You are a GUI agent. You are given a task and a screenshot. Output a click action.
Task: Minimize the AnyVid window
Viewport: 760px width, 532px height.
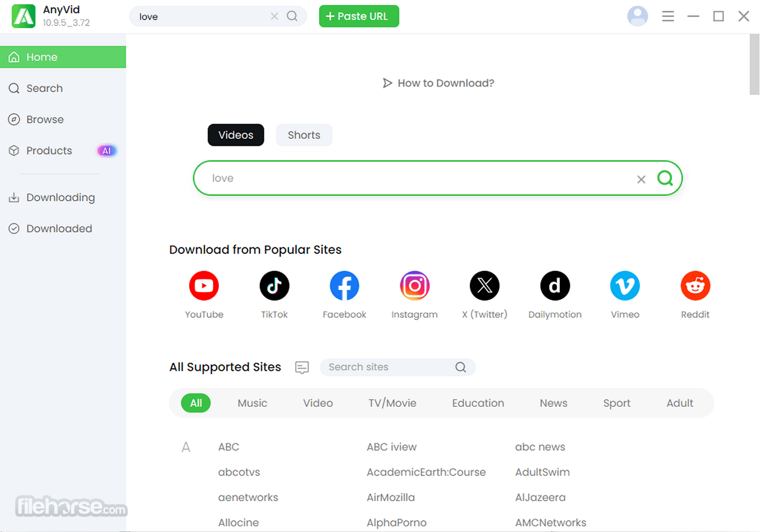[x=693, y=16]
